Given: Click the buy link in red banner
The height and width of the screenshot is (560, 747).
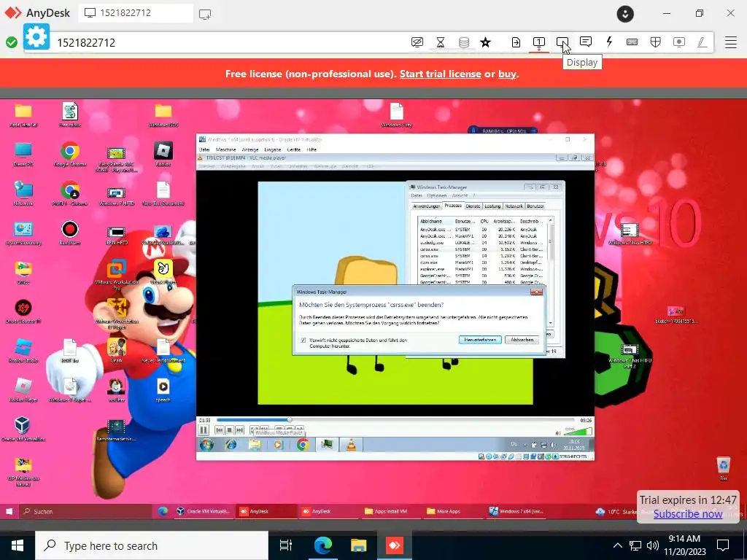Looking at the screenshot, I should click(x=507, y=74).
